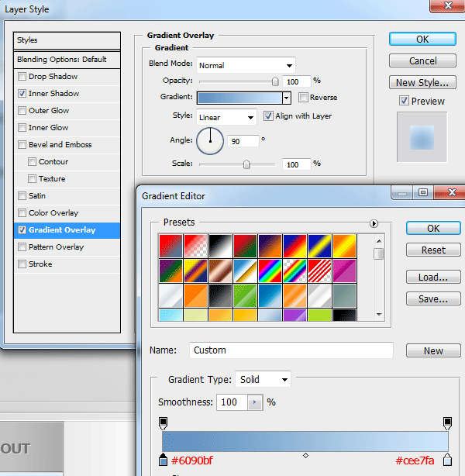Enable the Bevel and Emboss checkbox

point(22,144)
